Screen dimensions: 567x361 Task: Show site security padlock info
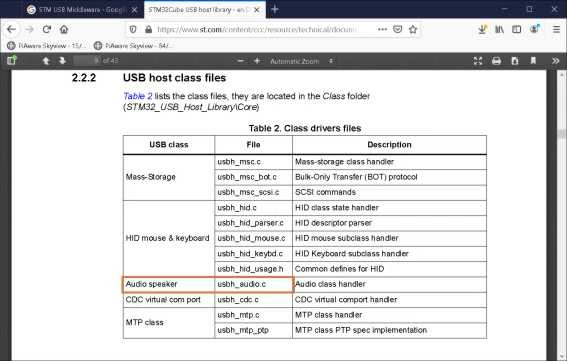pos(148,29)
